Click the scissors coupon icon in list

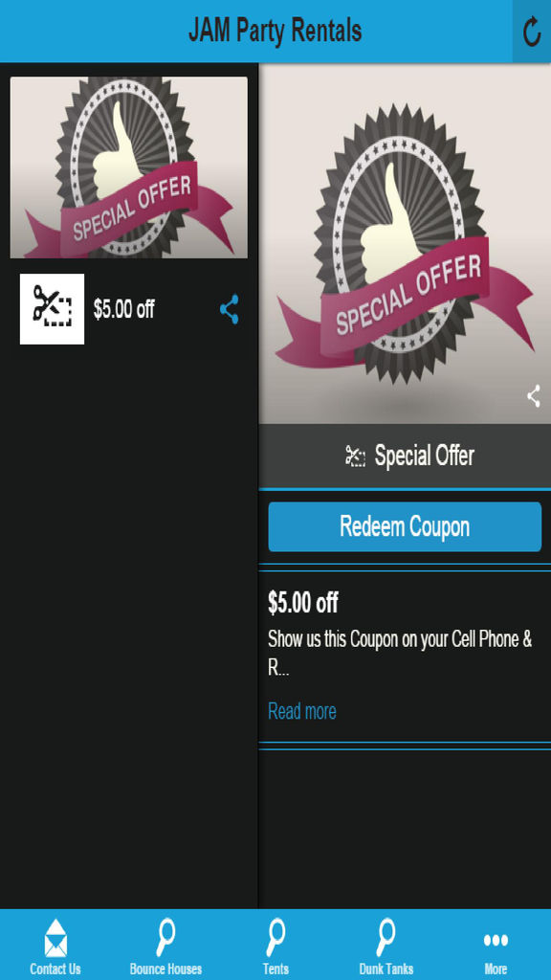tap(52, 309)
